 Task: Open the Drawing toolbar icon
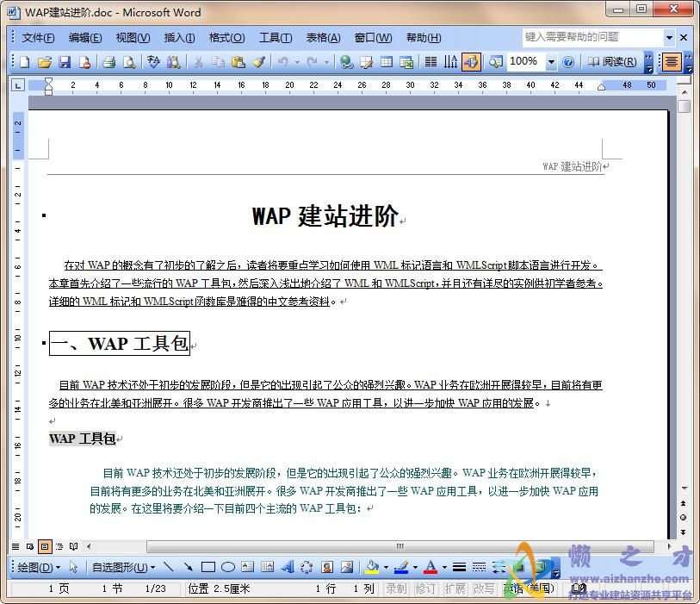coord(470,61)
